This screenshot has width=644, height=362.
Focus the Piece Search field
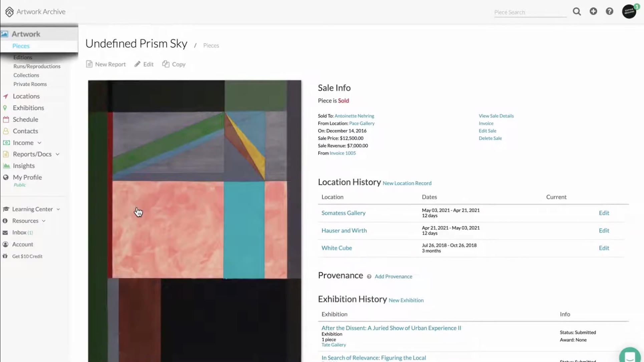530,12
